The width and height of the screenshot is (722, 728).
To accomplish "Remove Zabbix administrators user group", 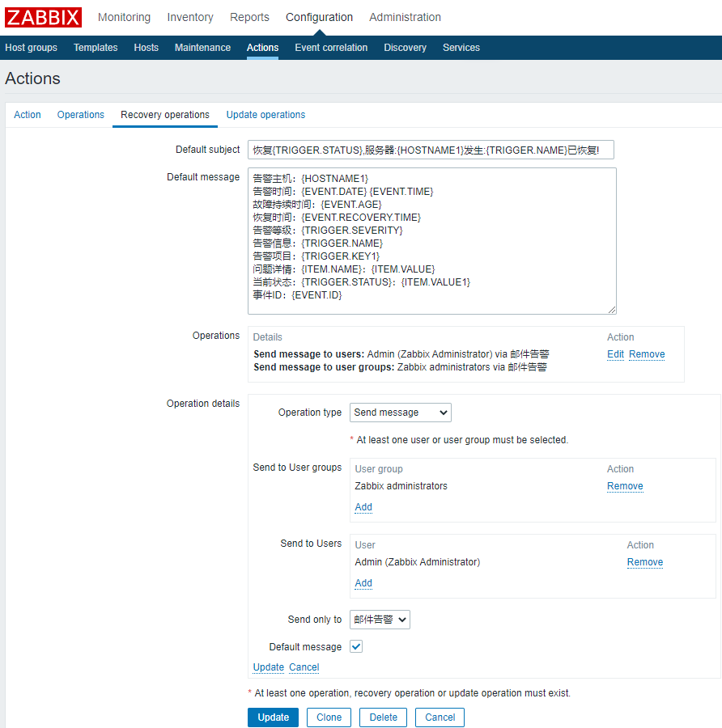I will click(625, 486).
